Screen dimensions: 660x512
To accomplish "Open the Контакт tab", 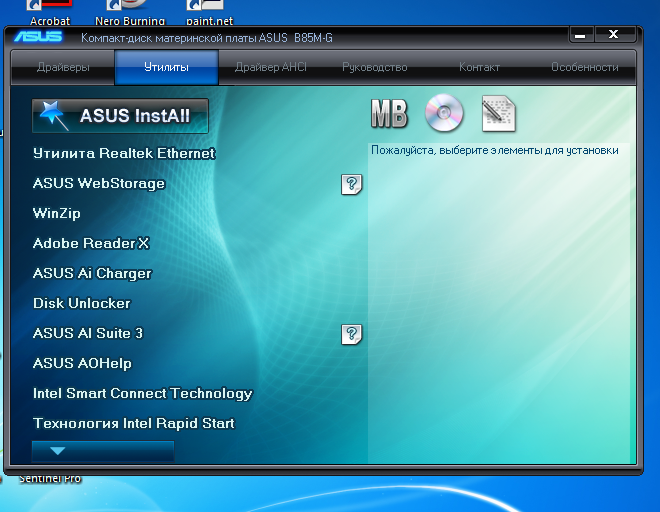I will (479, 67).
